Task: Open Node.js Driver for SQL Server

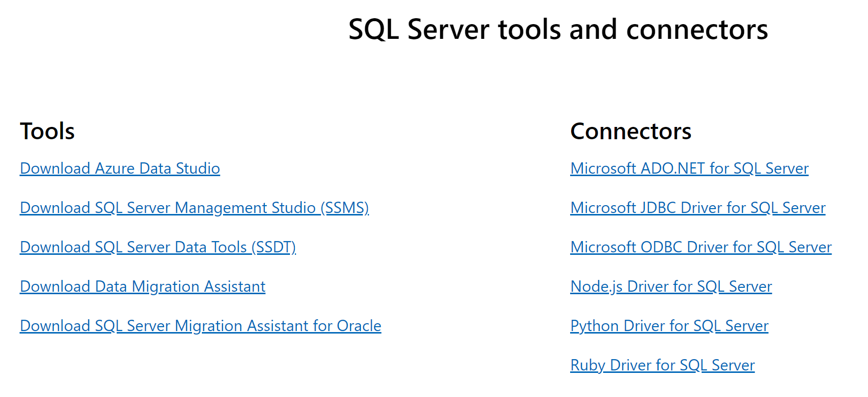Action: click(671, 287)
